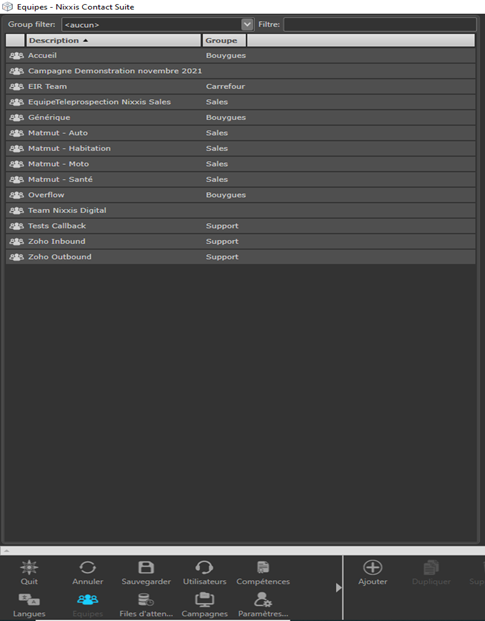
Task: Select the Accueil team row
Action: click(x=241, y=55)
